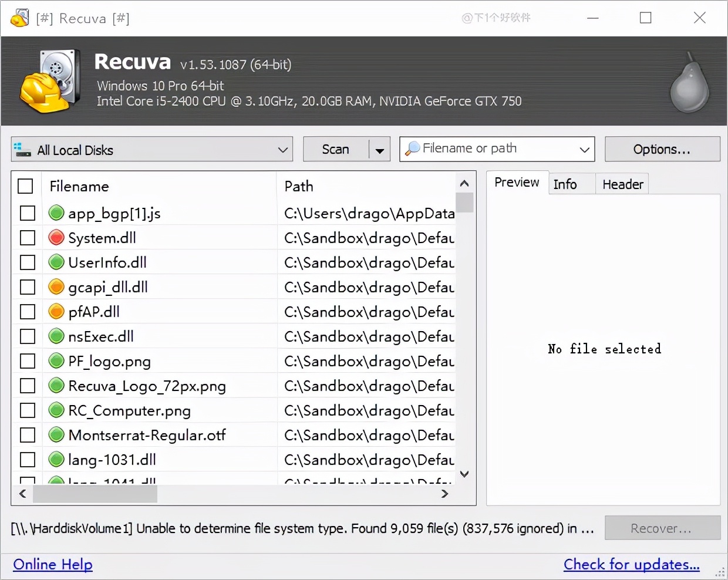The image size is (728, 580).
Task: Tick the checkbox for UserInfo.dll
Action: coord(28,262)
